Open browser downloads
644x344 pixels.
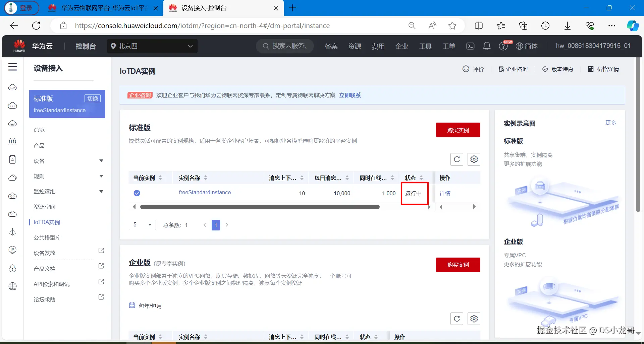click(x=568, y=26)
